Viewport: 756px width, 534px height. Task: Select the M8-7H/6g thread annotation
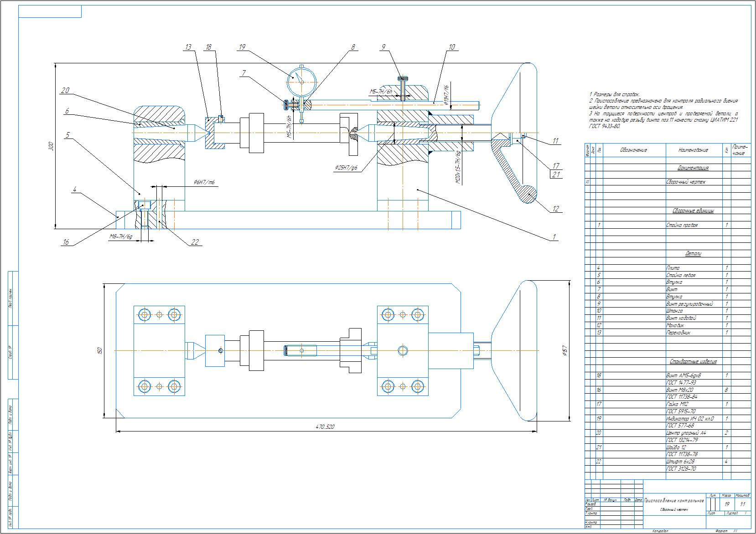tap(121, 236)
